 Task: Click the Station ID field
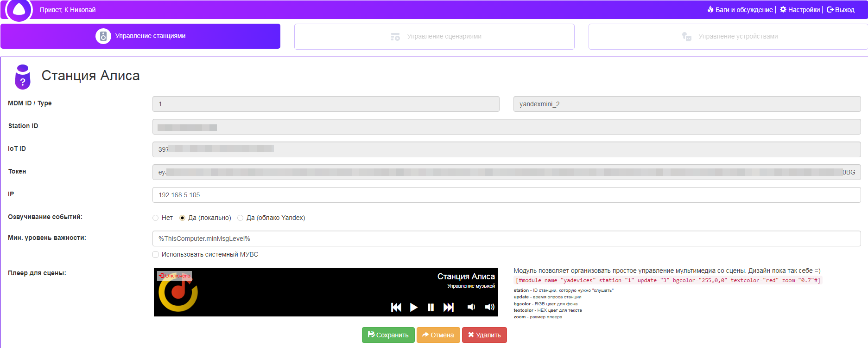507,127
